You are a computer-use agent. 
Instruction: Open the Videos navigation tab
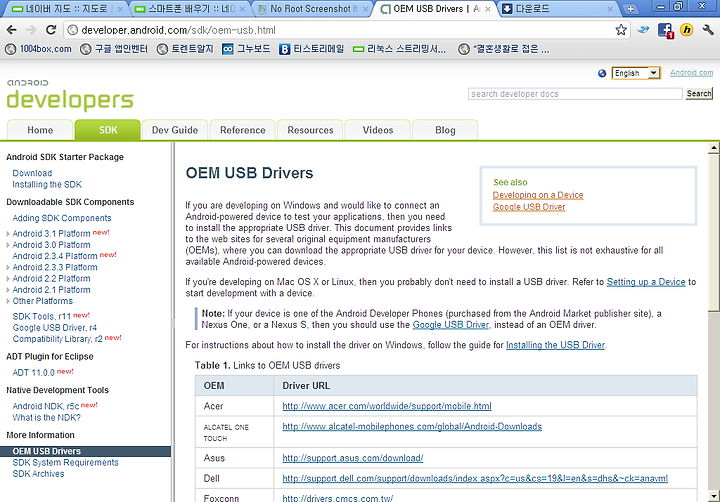click(377, 130)
